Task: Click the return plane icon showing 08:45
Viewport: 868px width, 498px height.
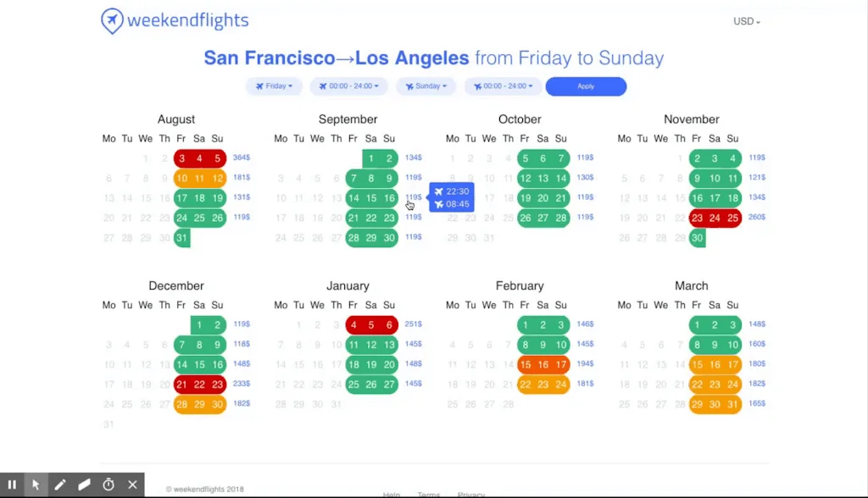Action: tap(437, 203)
